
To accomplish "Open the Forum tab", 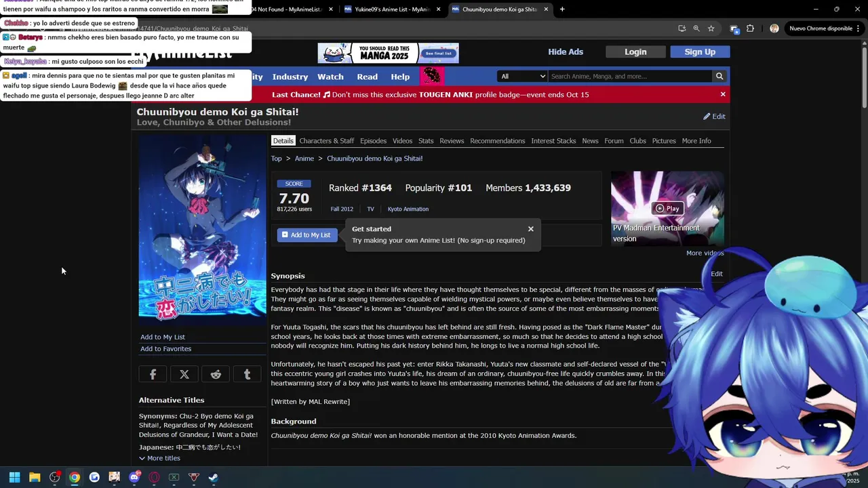I will (x=614, y=141).
